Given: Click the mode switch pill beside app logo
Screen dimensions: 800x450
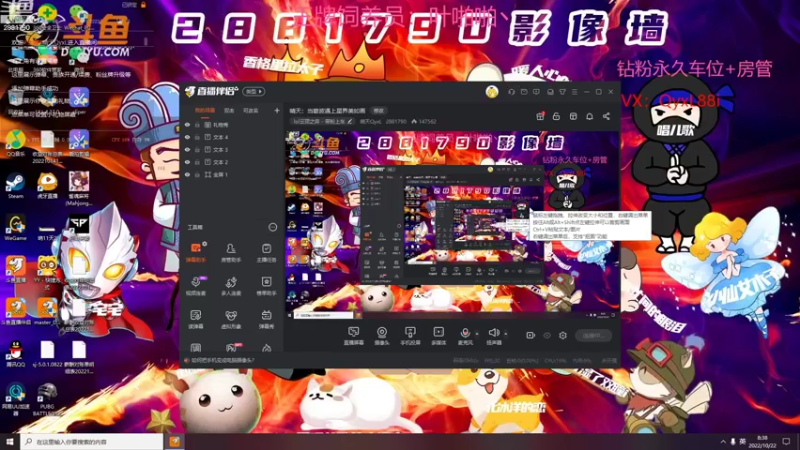Looking at the screenshot, I should click(254, 92).
